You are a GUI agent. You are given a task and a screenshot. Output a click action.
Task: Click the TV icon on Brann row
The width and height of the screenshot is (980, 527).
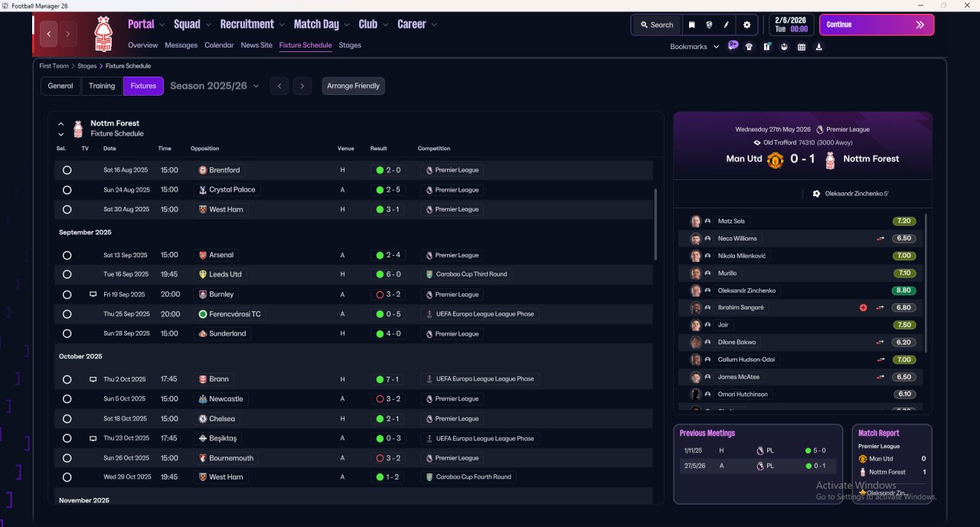point(93,379)
